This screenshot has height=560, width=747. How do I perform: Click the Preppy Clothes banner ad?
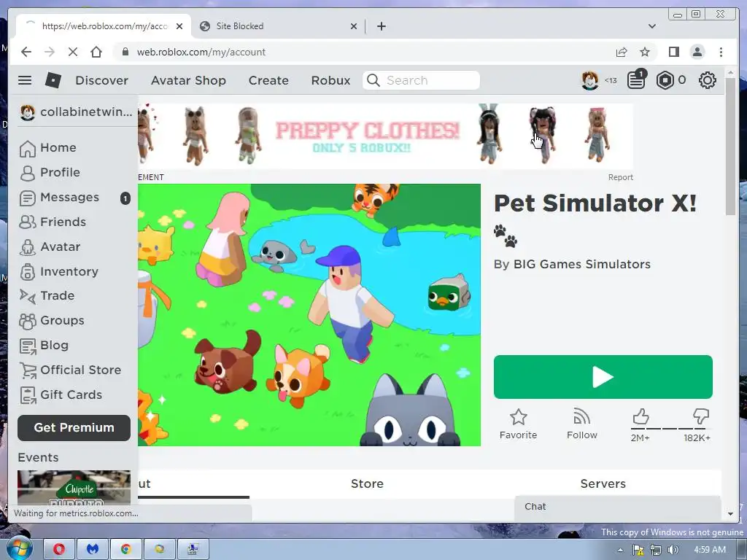click(x=385, y=136)
